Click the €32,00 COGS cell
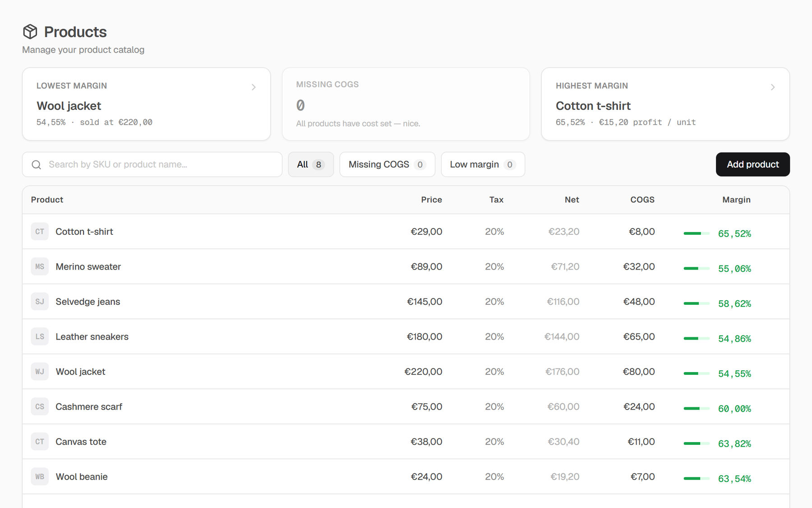This screenshot has height=508, width=812. point(639,266)
